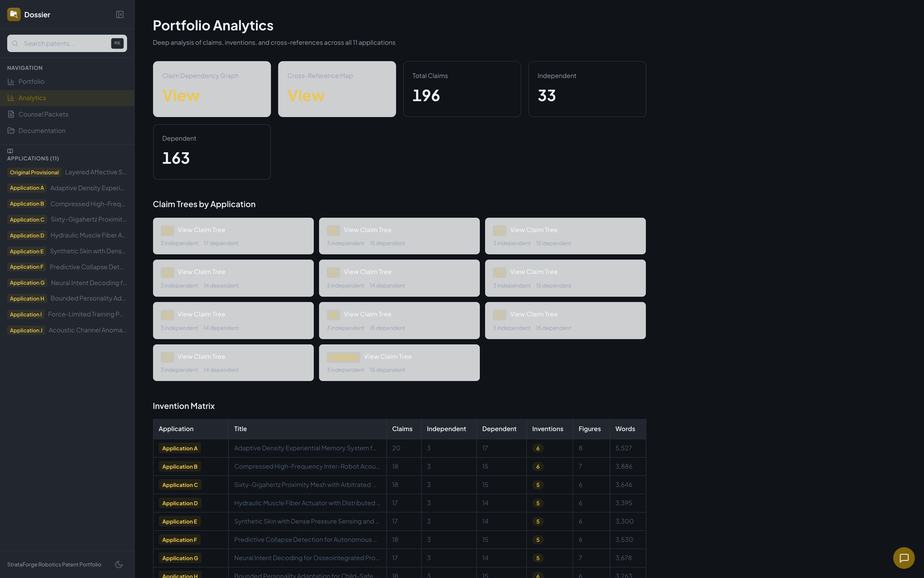Click the Predictive Collapse Detection title in the matrix
The height and width of the screenshot is (578, 924).
coord(305,540)
